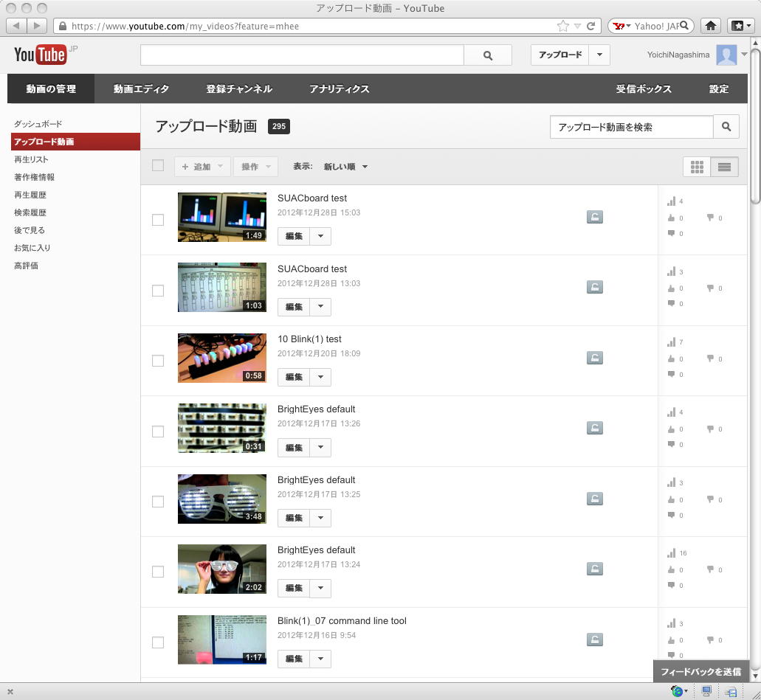Click privacy lock icon for BrightEyes default 13:26

click(594, 428)
